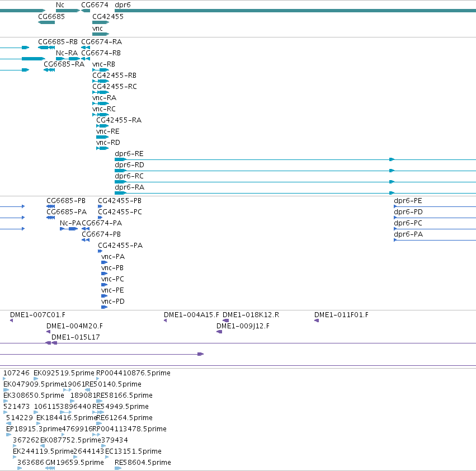
Task: Select clone DME1-011F01.F
Action: click(x=341, y=315)
